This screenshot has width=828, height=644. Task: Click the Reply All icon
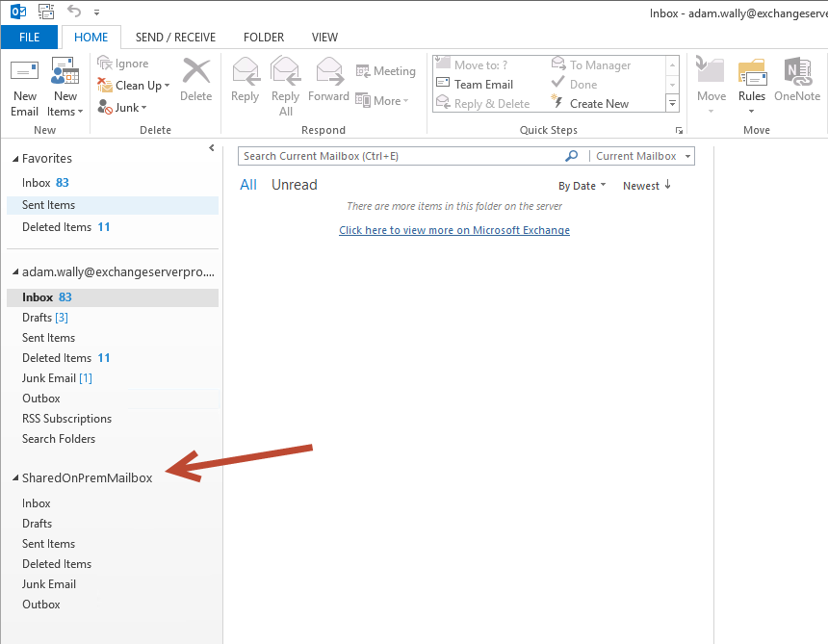286,71
